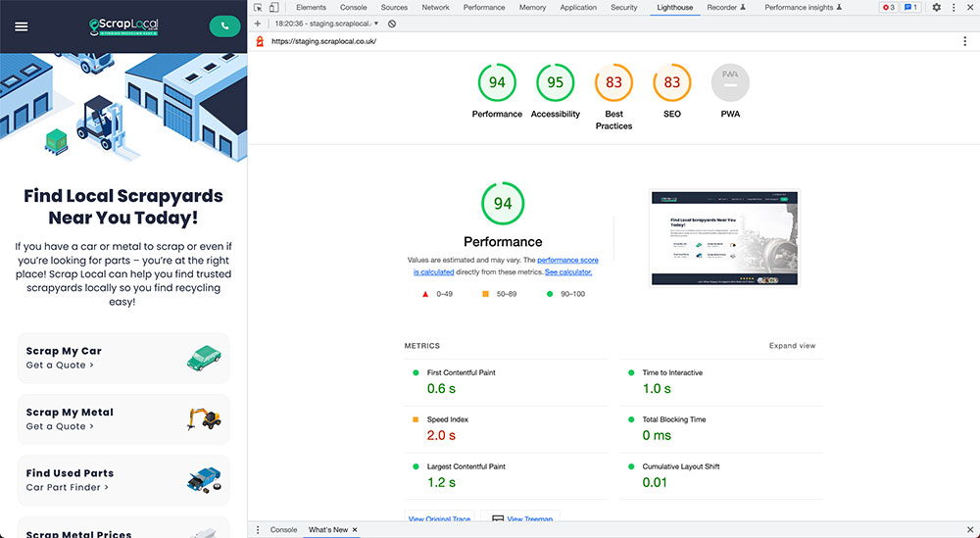
Task: Open the Scrap My Car quote card
Action: (x=123, y=358)
